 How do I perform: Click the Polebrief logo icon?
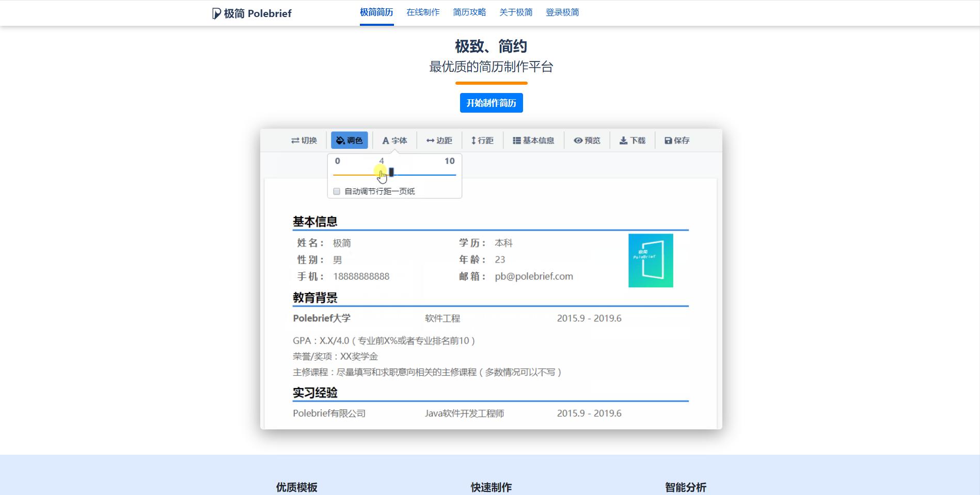[x=216, y=13]
